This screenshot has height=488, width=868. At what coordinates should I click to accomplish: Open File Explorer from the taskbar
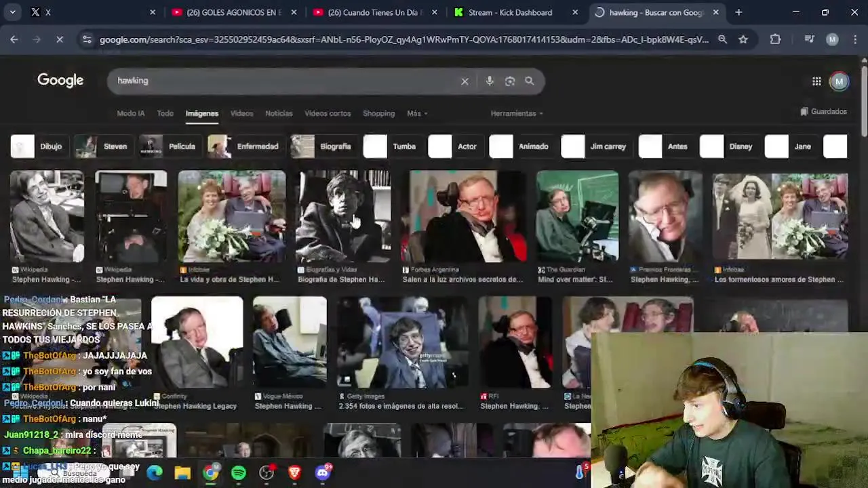pyautogui.click(x=182, y=472)
